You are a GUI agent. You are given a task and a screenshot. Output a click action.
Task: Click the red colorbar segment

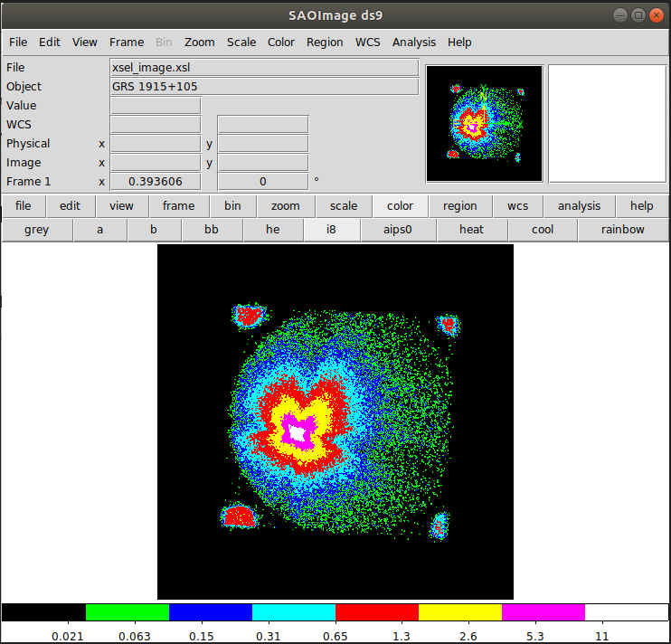coord(377,612)
